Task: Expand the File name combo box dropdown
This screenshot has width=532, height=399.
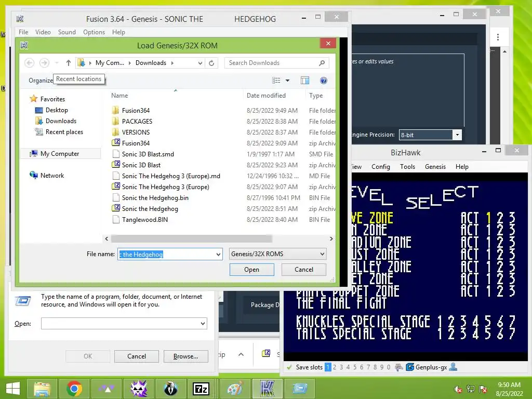Action: click(x=218, y=254)
